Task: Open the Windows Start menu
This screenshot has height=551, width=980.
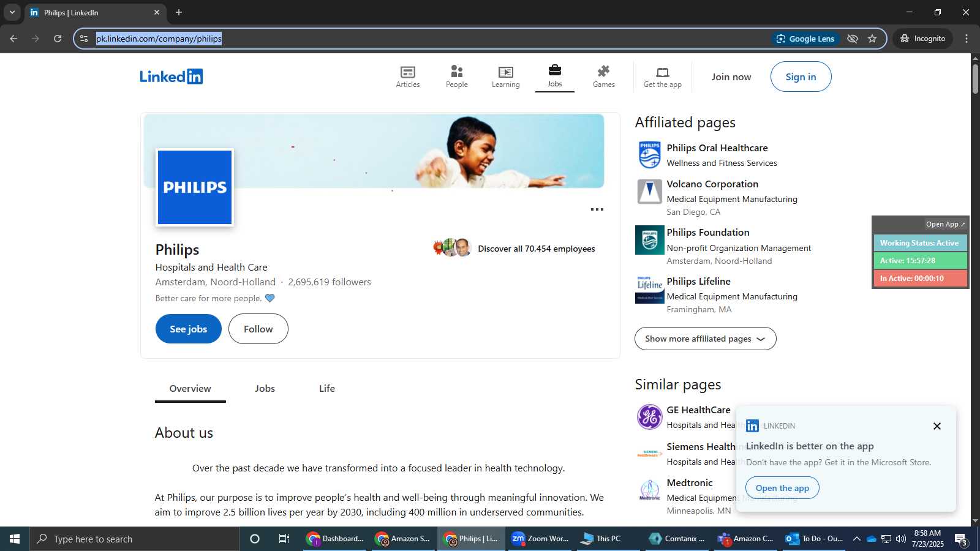Action: pos(15,539)
